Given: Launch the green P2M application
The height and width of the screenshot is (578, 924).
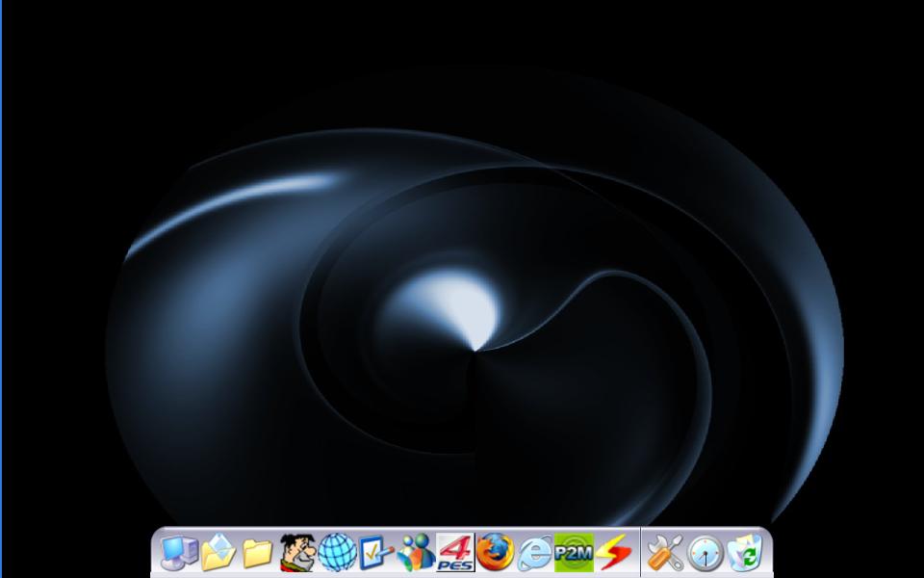Looking at the screenshot, I should click(574, 553).
